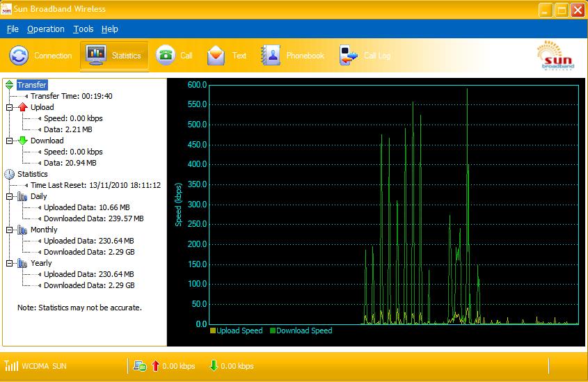Click the 600.0 axis label
The height and width of the screenshot is (382, 588).
click(197, 85)
